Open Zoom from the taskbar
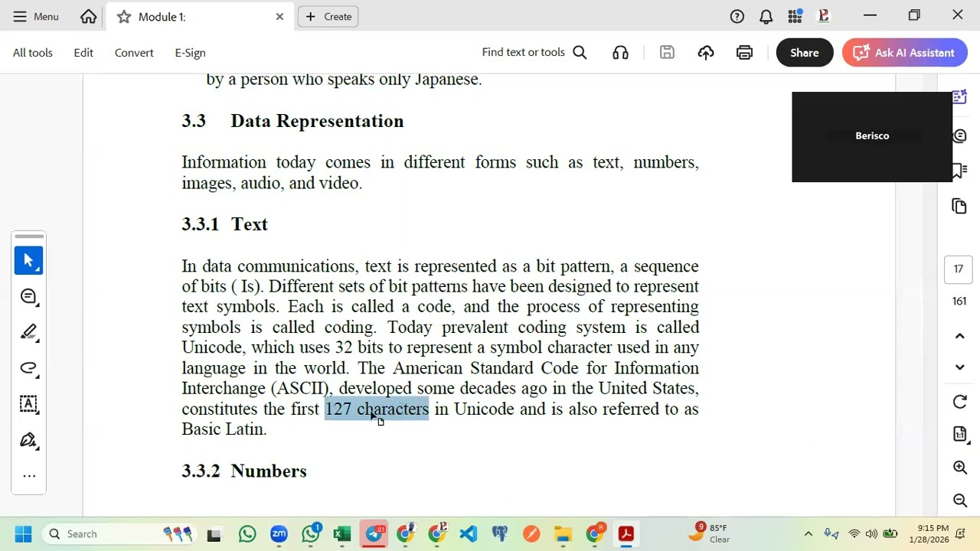The height and width of the screenshot is (551, 980). (x=279, y=533)
